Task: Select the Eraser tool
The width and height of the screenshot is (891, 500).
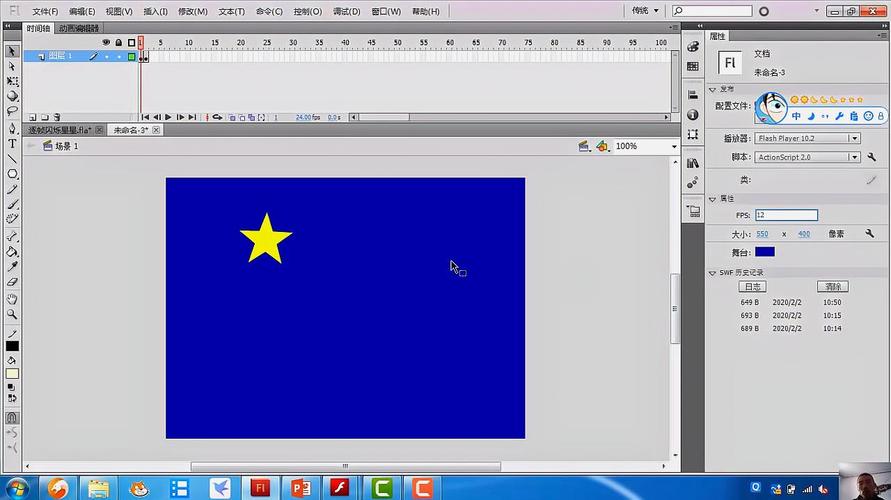Action: click(11, 281)
